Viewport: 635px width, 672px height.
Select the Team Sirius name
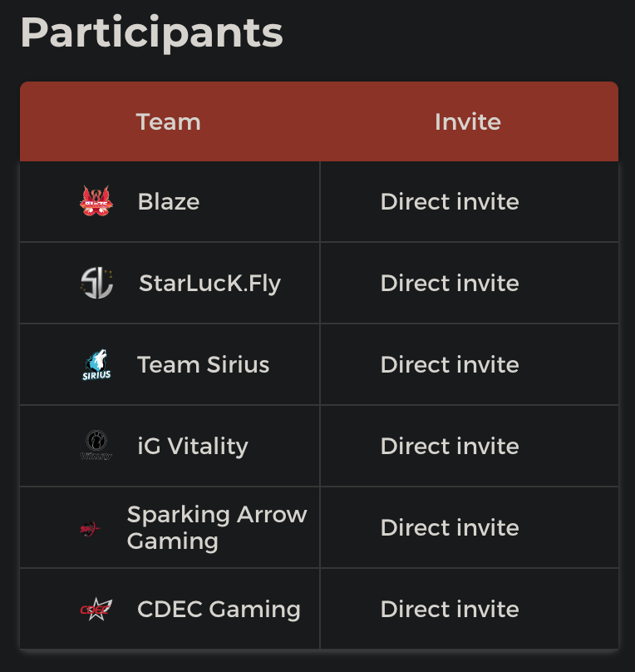click(x=204, y=364)
